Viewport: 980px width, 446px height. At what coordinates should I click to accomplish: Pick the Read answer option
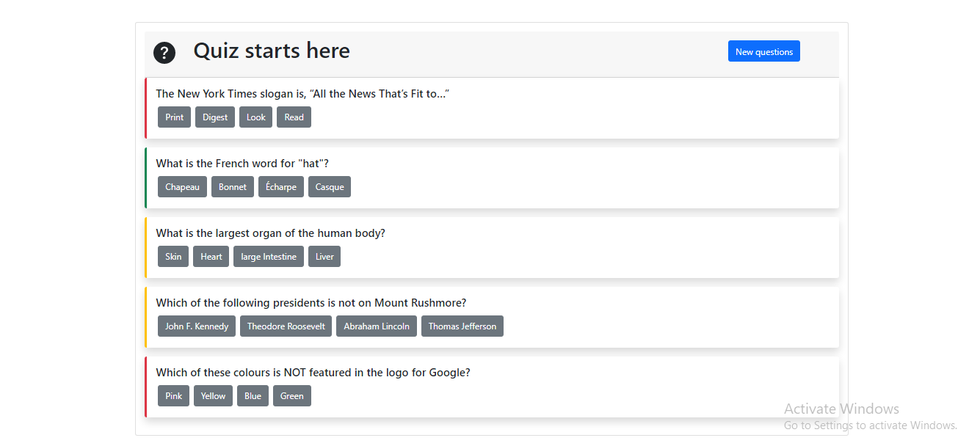(294, 117)
